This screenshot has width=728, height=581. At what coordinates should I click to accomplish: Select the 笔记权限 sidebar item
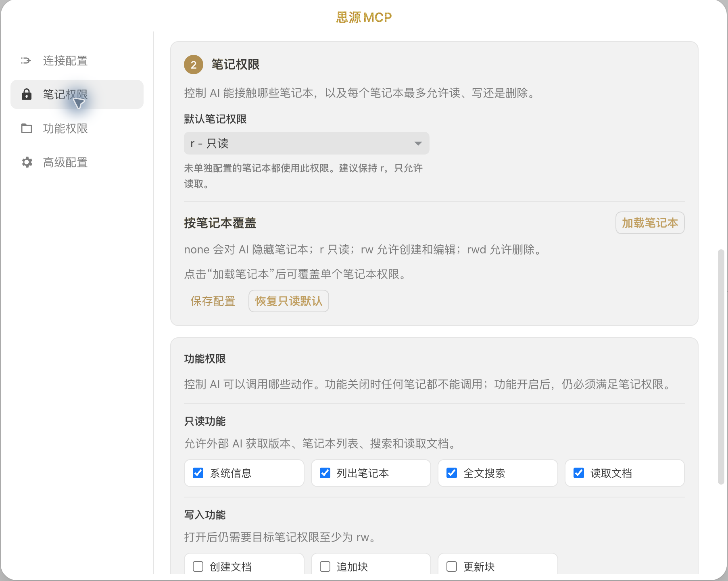tap(77, 94)
